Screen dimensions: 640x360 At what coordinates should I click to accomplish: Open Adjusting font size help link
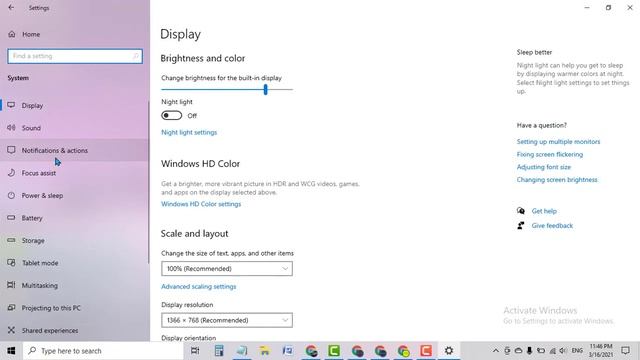(x=544, y=167)
